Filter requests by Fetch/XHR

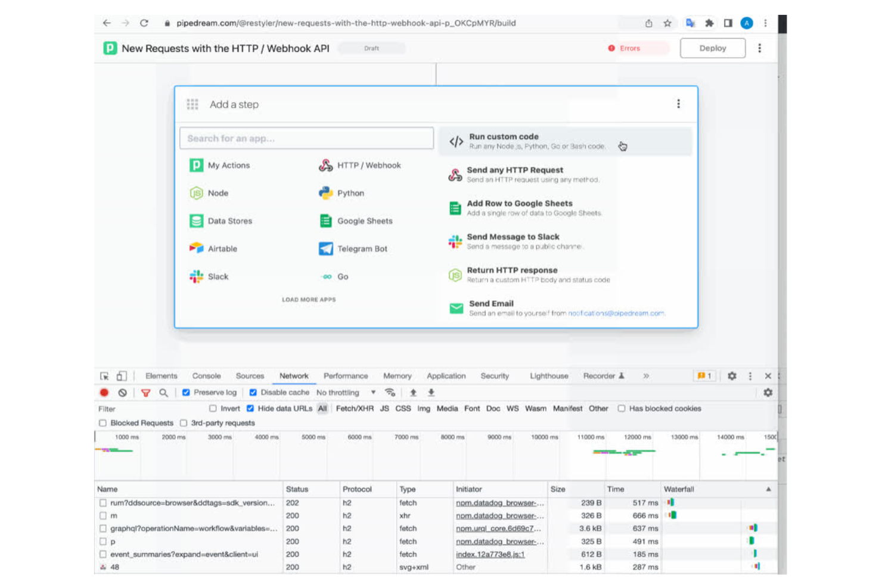pyautogui.click(x=355, y=409)
